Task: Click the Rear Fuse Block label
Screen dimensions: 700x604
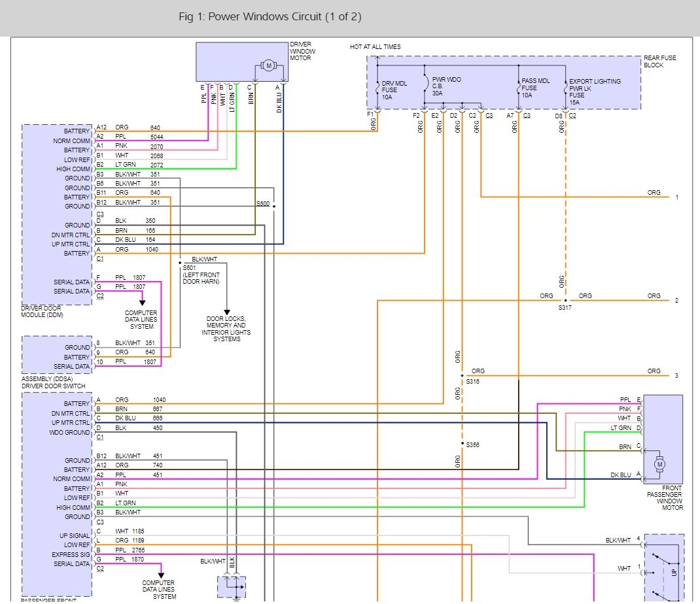Action: pos(659,61)
